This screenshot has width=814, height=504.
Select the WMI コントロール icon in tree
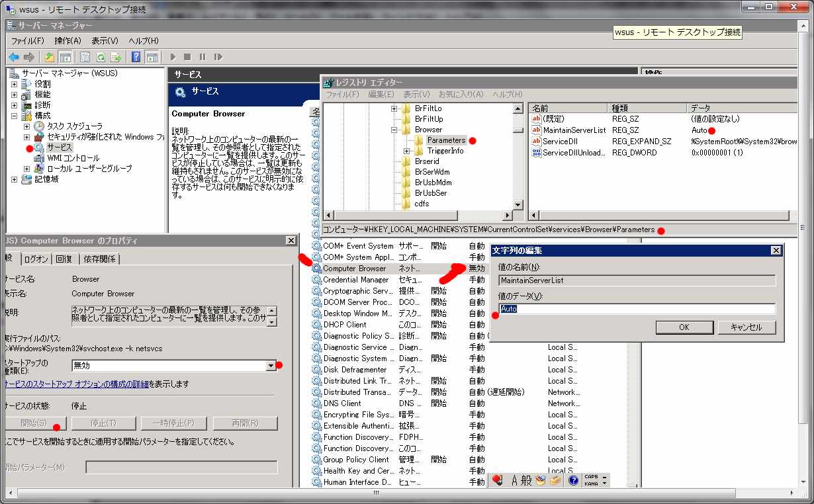click(40, 158)
